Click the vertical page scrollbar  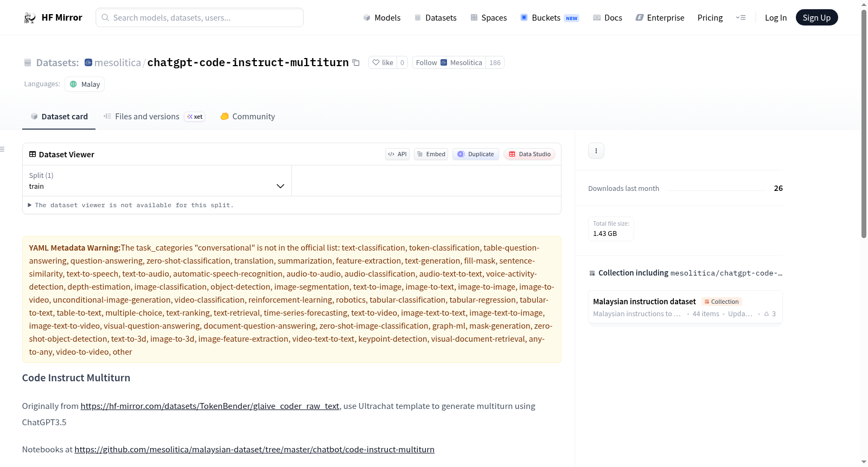(864, 124)
